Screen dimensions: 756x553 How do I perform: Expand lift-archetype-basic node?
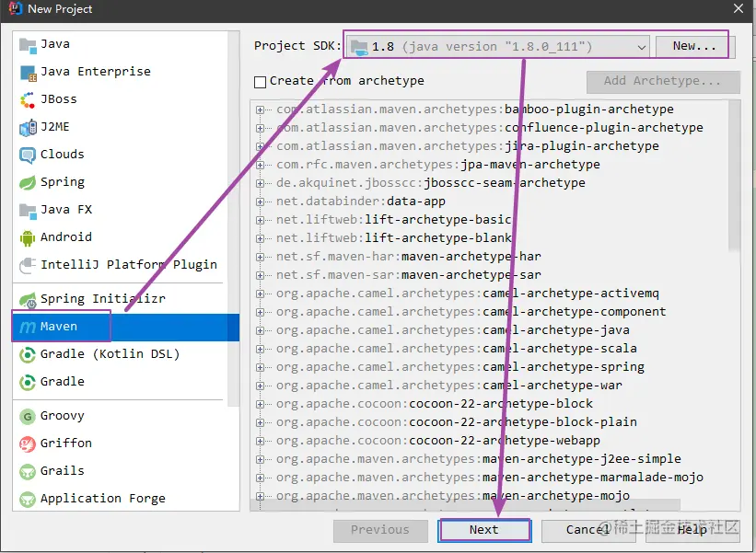(260, 220)
